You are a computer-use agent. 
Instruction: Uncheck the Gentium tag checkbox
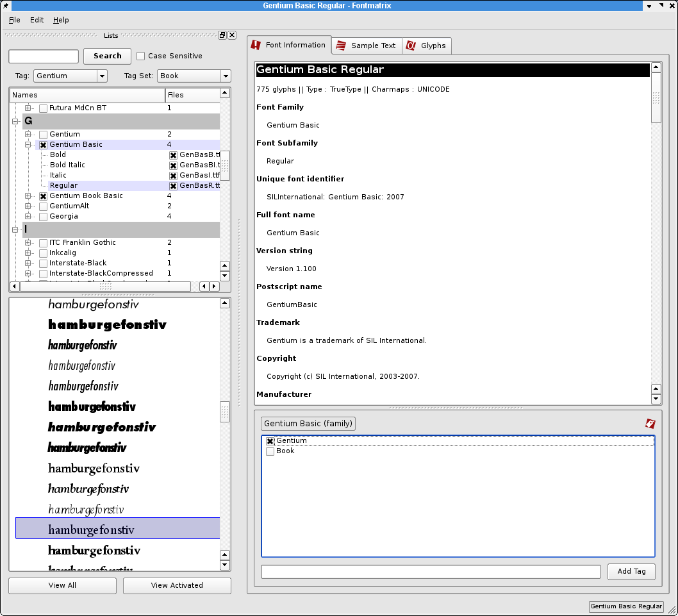pos(270,441)
